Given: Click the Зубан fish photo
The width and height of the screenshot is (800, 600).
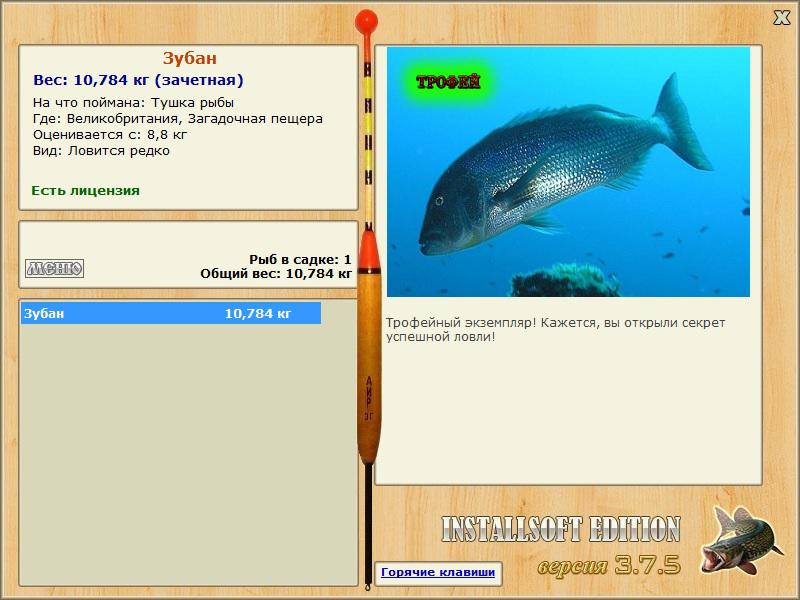Looking at the screenshot, I should click(x=568, y=171).
